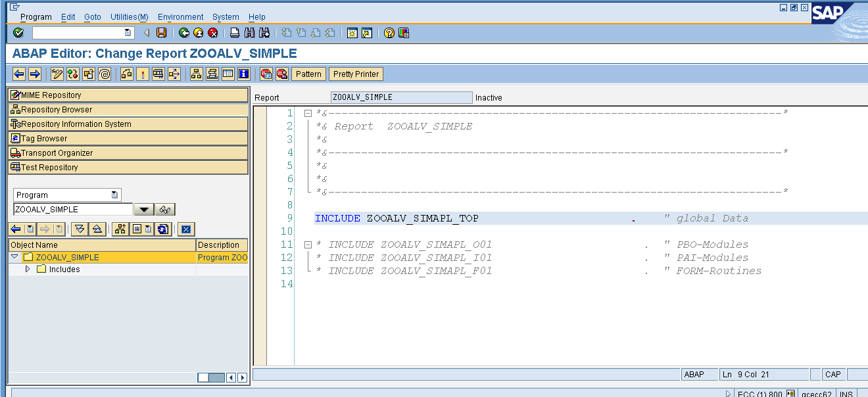Toggle Display/Change mode in editor toolbar
868x397 pixels.
pyautogui.click(x=57, y=74)
